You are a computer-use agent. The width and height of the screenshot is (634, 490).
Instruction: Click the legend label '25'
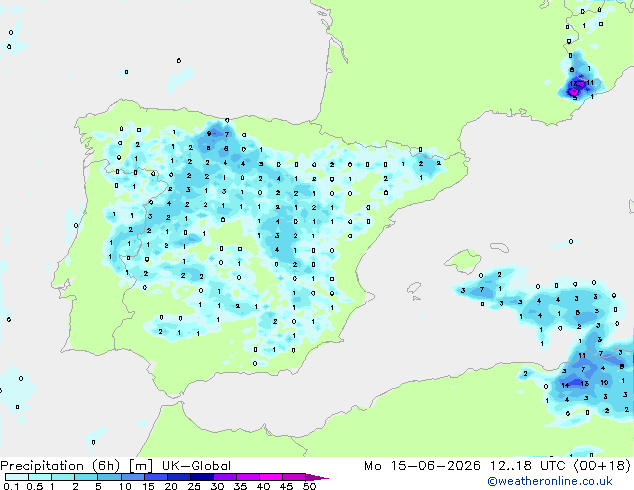tap(194, 486)
